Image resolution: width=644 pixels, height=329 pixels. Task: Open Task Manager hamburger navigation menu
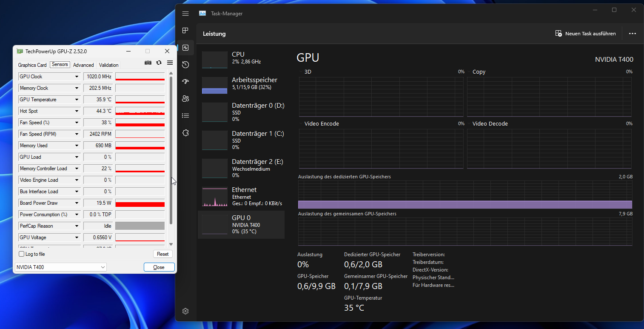point(185,14)
